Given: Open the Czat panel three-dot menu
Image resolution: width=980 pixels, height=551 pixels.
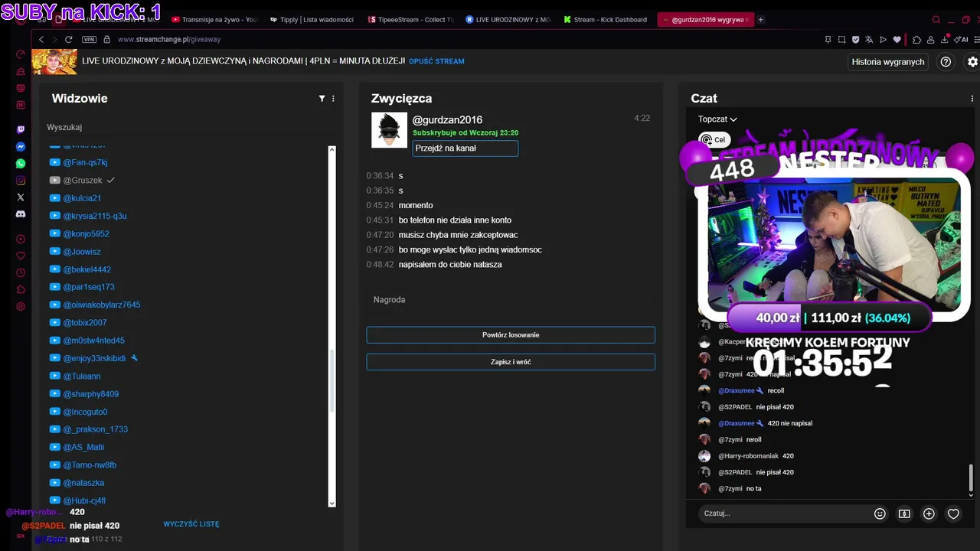Looking at the screenshot, I should (x=972, y=99).
